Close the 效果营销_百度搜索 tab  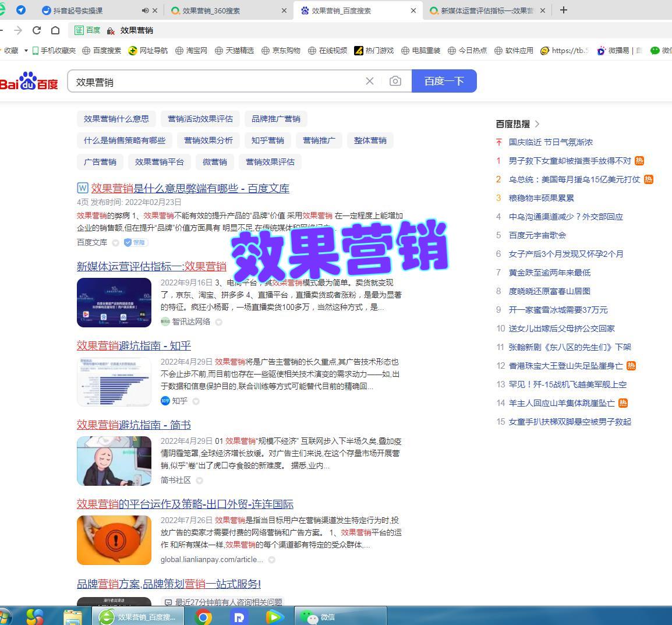click(413, 10)
